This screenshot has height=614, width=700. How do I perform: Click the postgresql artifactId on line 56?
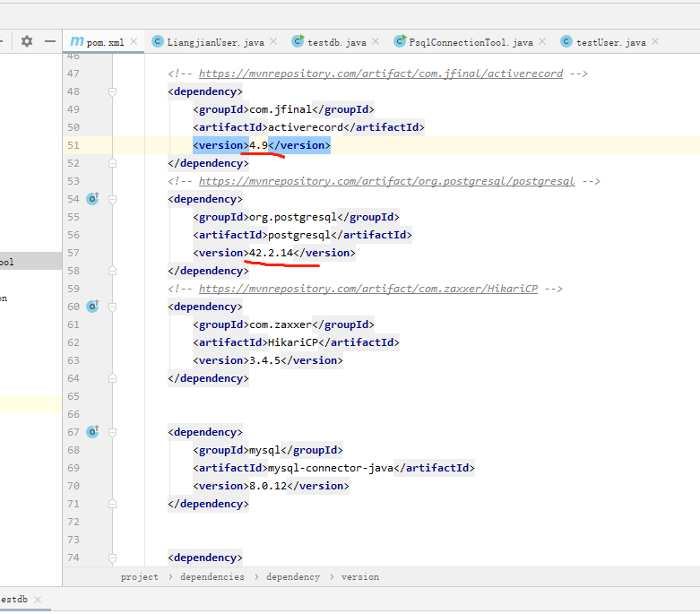pyautogui.click(x=299, y=235)
